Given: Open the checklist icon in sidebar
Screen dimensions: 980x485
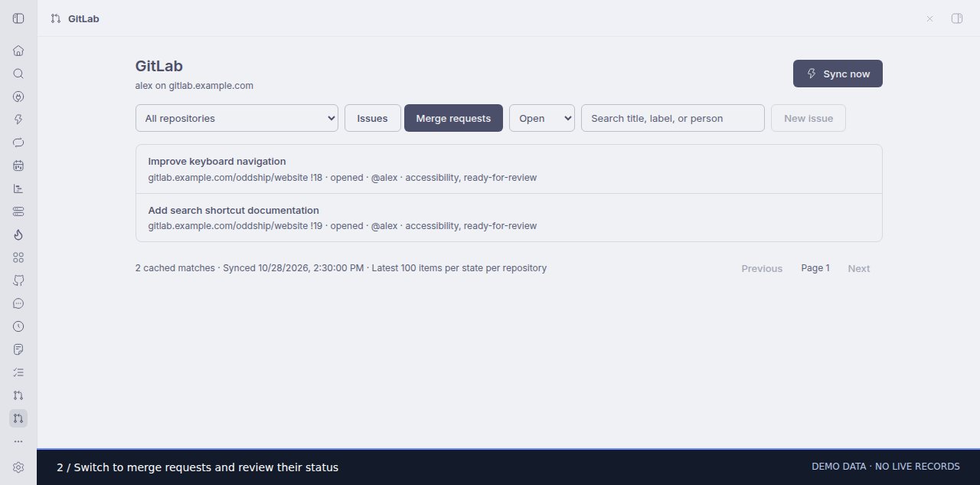Looking at the screenshot, I should point(18,372).
